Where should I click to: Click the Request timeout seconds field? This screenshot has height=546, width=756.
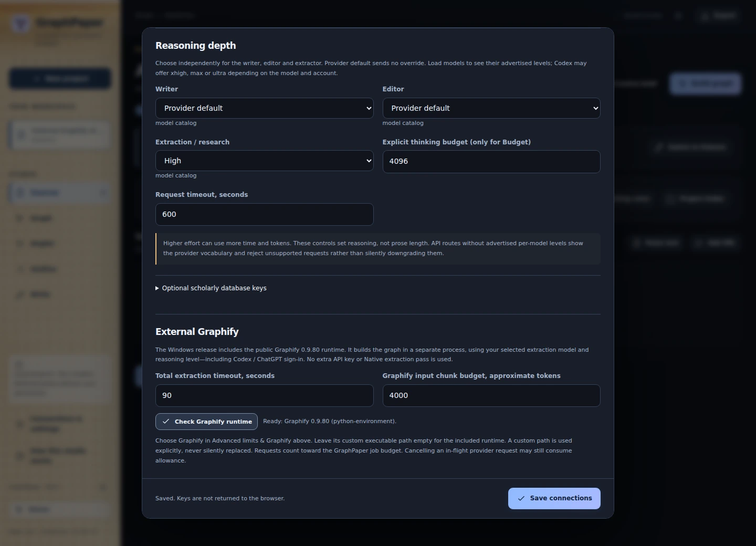click(264, 214)
